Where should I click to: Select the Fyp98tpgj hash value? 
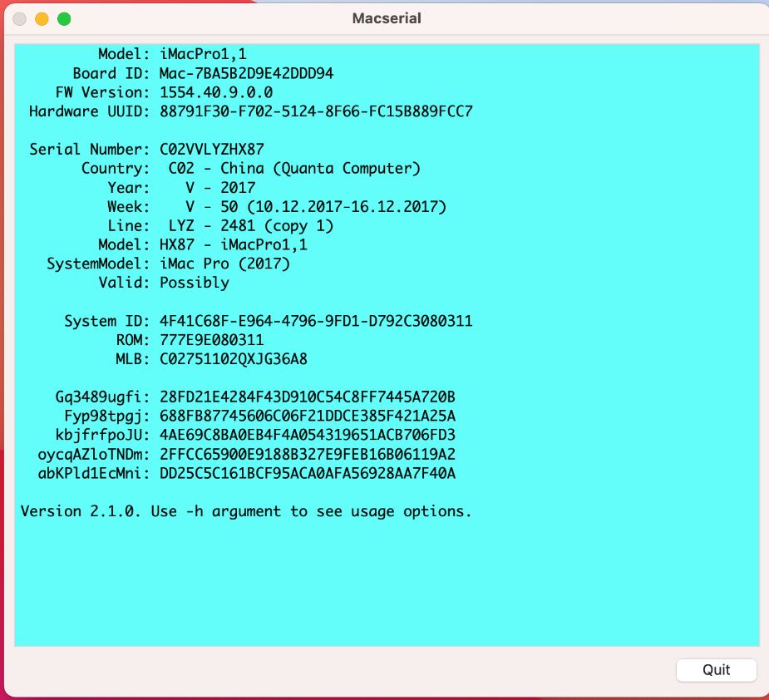308,416
